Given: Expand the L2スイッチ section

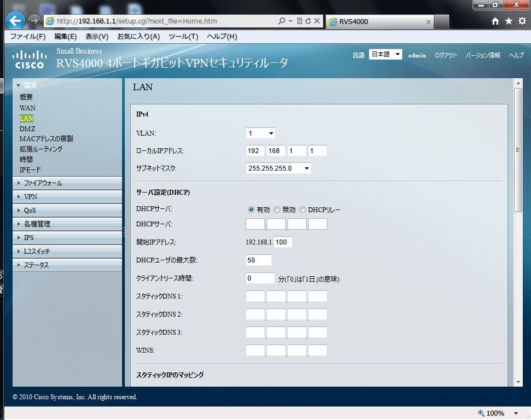Looking at the screenshot, I should pyautogui.click(x=67, y=252).
